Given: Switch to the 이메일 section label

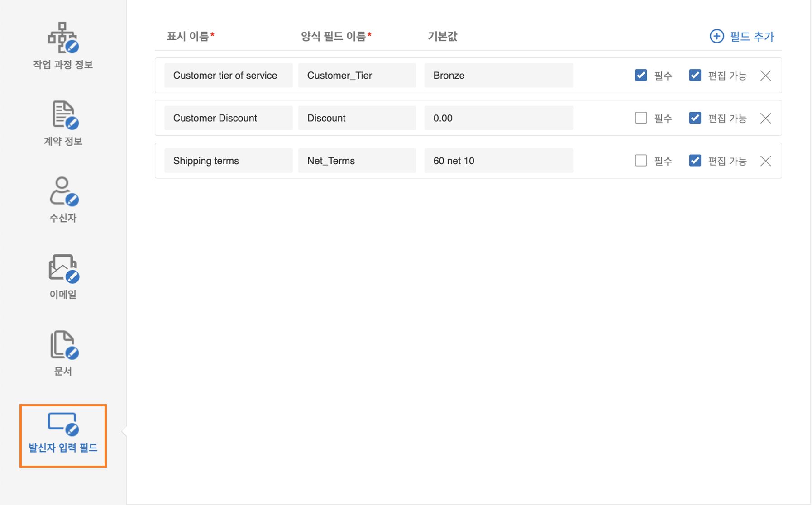Looking at the screenshot, I should point(63,295).
